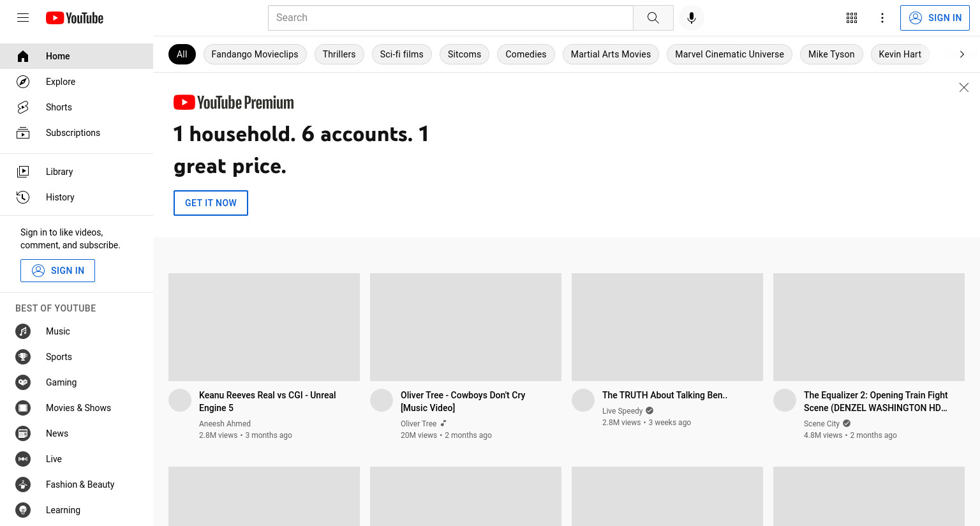Open Keanu Reeves Real vs CGI title
The image size is (980, 526).
(x=267, y=402)
